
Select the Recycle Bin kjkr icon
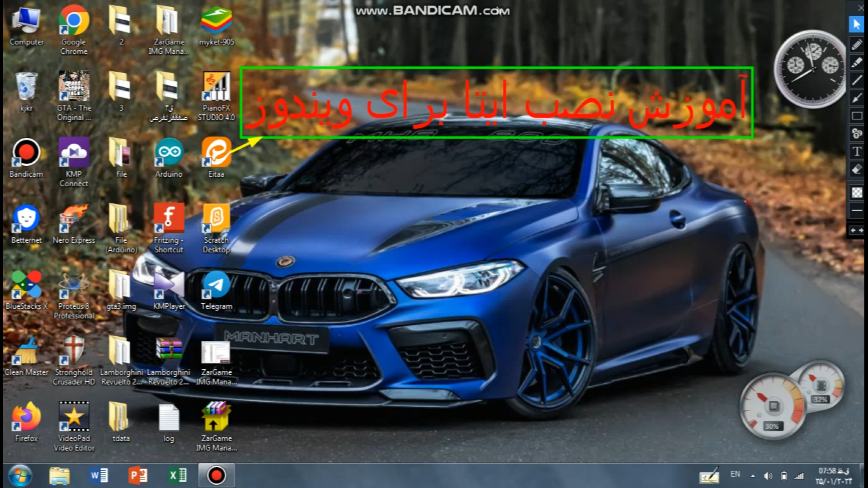(26, 92)
